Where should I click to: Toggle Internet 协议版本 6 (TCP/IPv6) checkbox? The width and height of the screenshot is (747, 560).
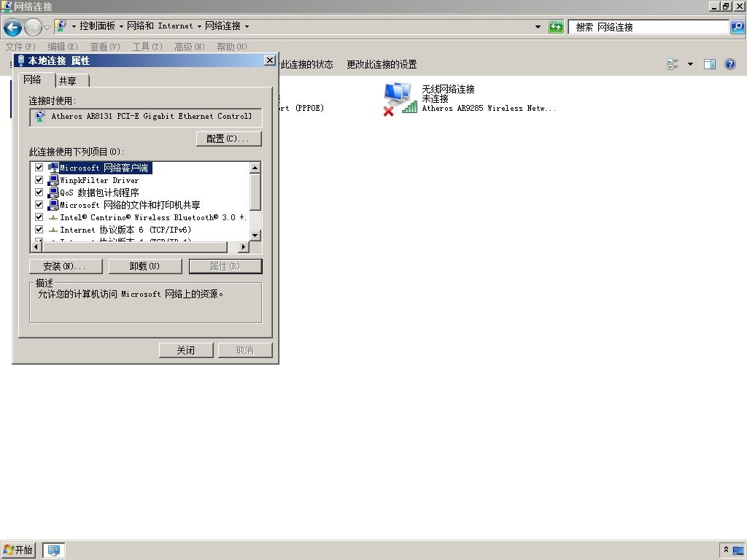click(x=39, y=230)
